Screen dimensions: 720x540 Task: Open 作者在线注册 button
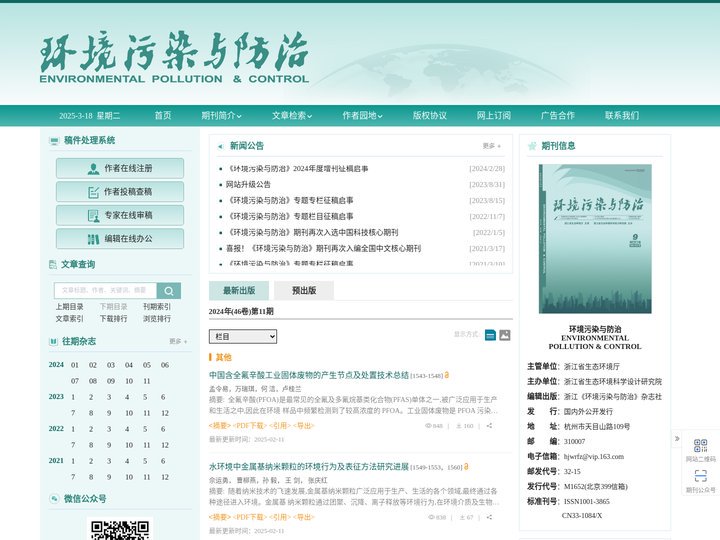[x=120, y=168]
